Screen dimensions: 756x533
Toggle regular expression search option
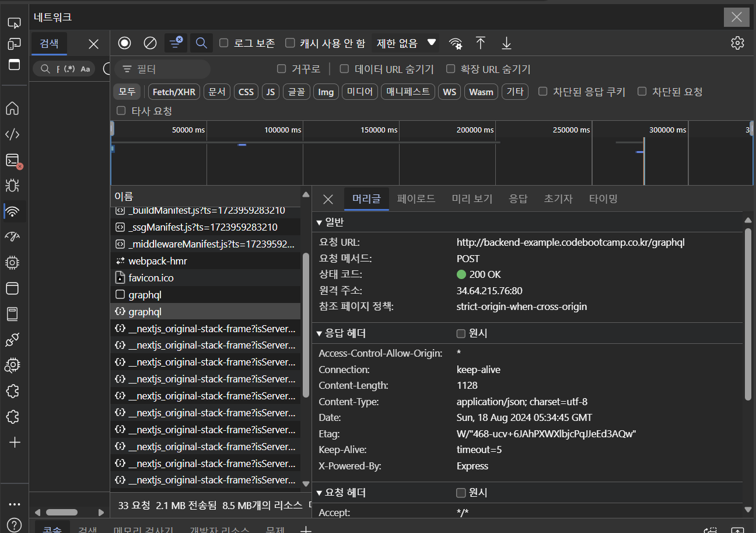(69, 69)
